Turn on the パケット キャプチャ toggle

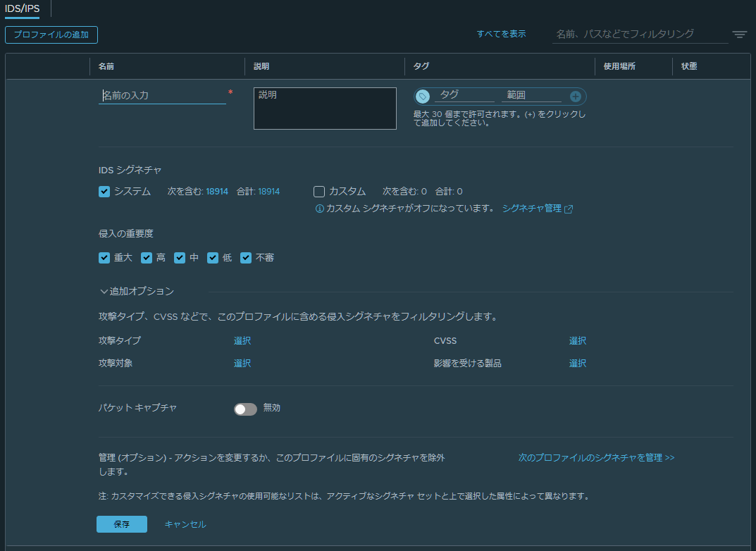(x=245, y=409)
